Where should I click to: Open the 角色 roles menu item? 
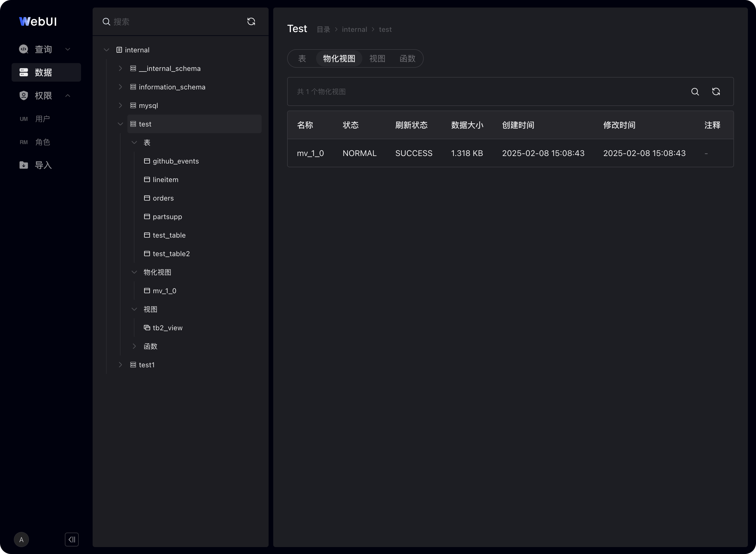point(43,142)
